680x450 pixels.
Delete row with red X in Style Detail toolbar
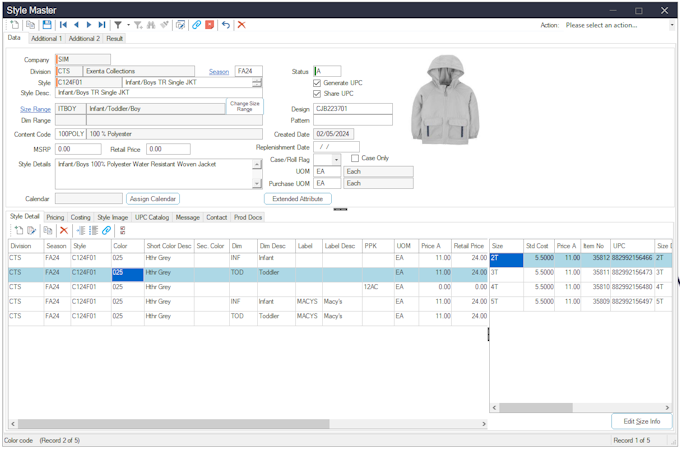coord(64,230)
